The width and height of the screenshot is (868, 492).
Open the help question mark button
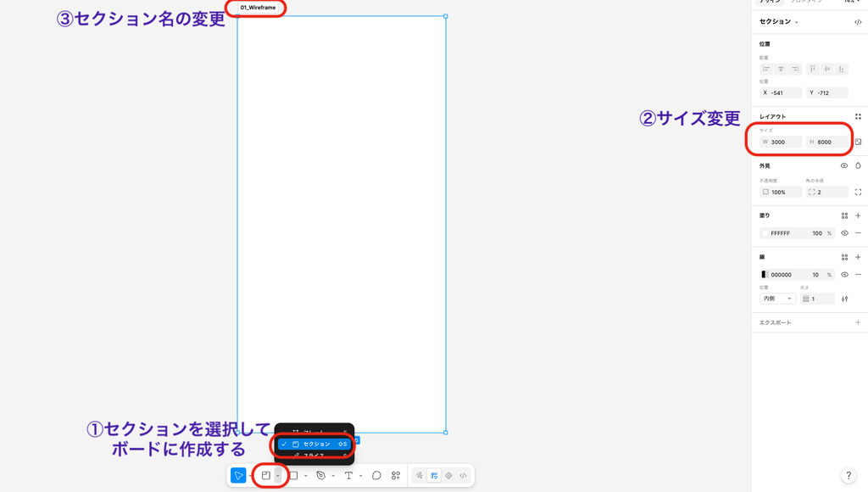click(848, 475)
